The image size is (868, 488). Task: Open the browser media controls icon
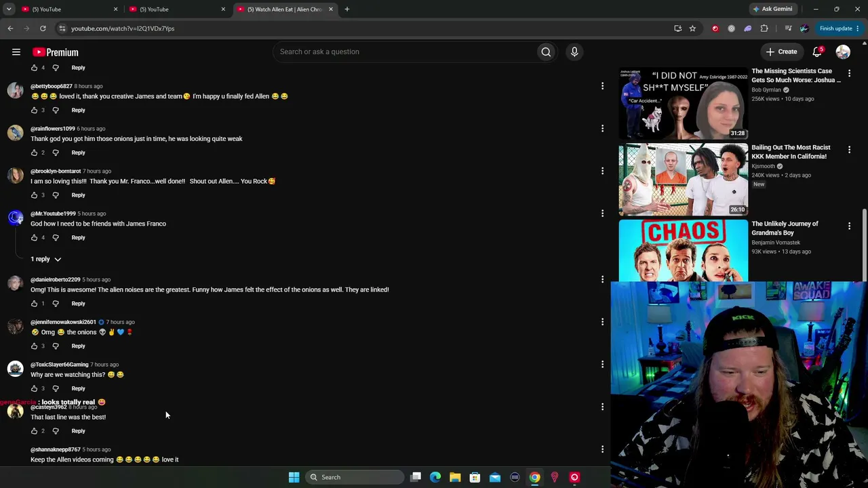coord(788,28)
